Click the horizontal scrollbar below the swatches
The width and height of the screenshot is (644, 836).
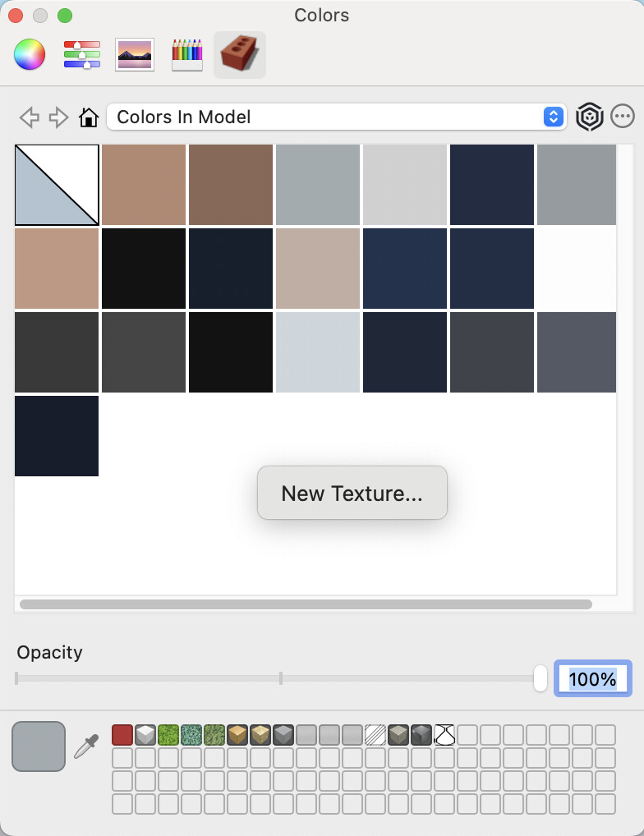point(306,604)
